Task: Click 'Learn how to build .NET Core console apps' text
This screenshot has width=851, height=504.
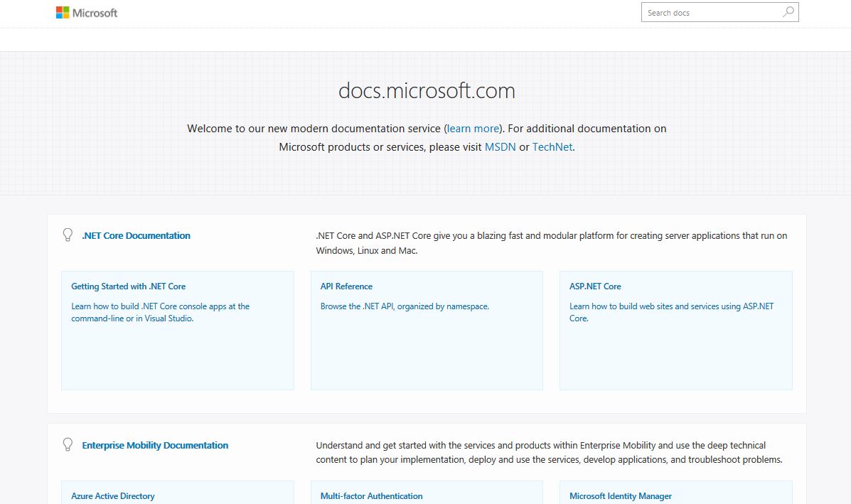Action: (x=160, y=313)
